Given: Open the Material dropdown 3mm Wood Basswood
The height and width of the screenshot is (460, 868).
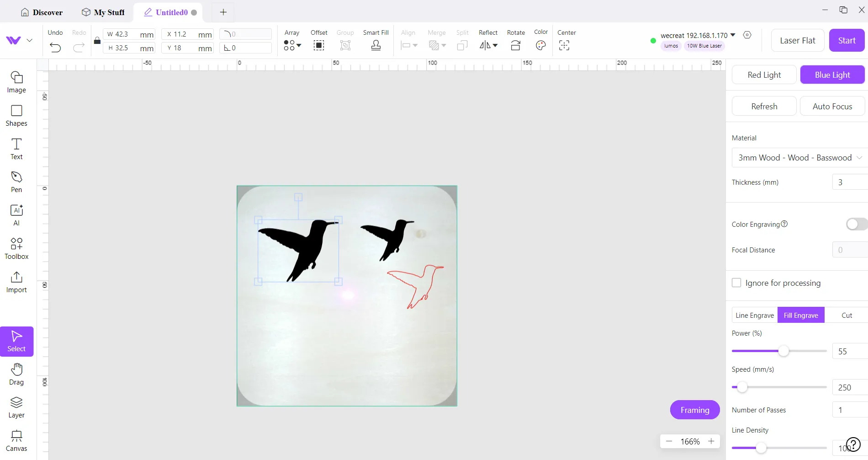Looking at the screenshot, I should 799,158.
